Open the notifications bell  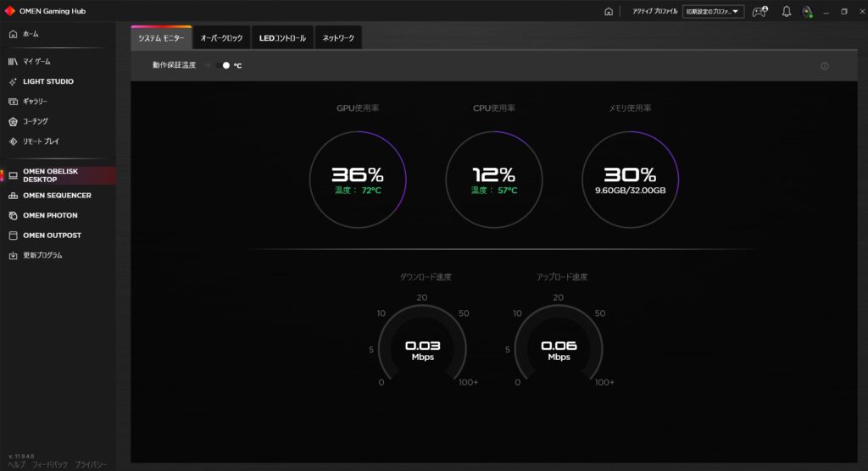pyautogui.click(x=786, y=12)
